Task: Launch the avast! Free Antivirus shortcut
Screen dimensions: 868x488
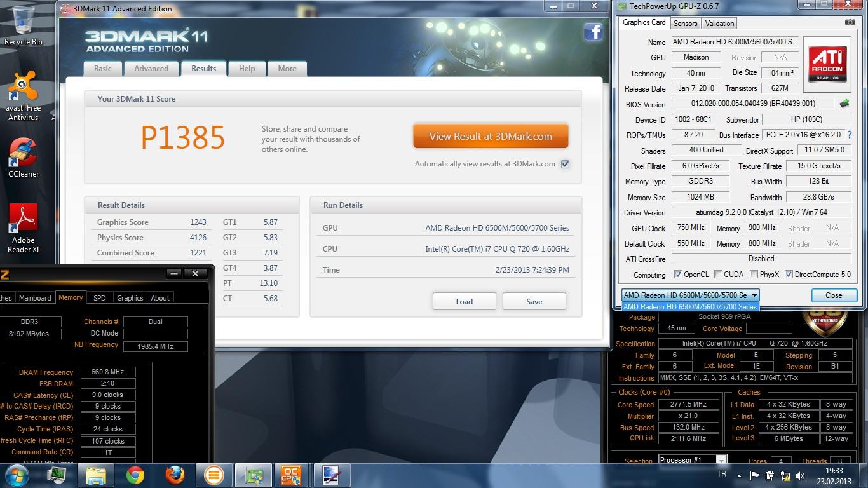Action: (23, 96)
